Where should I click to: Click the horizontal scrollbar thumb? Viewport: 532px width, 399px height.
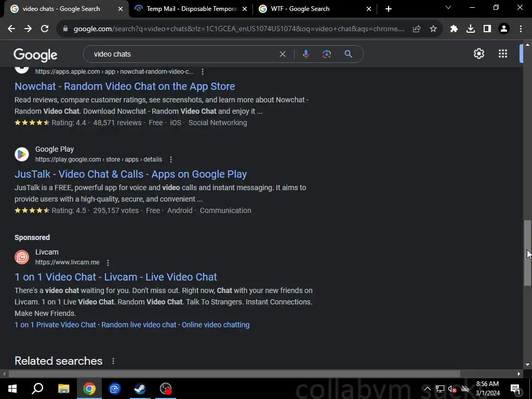coord(234,374)
